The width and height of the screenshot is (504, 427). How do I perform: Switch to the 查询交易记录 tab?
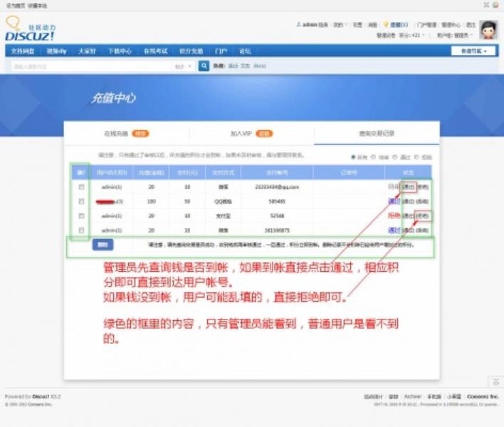point(377,133)
